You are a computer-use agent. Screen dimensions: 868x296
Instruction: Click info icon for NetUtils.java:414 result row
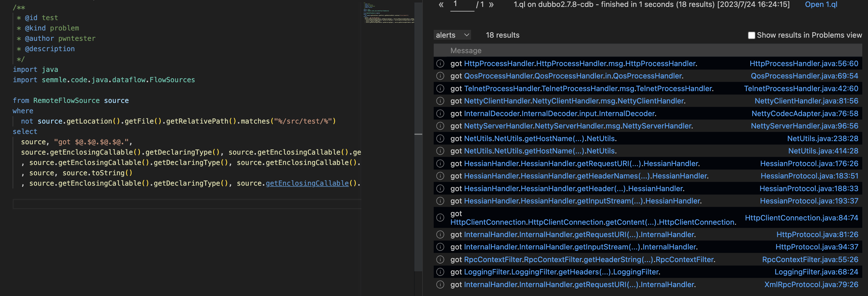[x=440, y=151]
